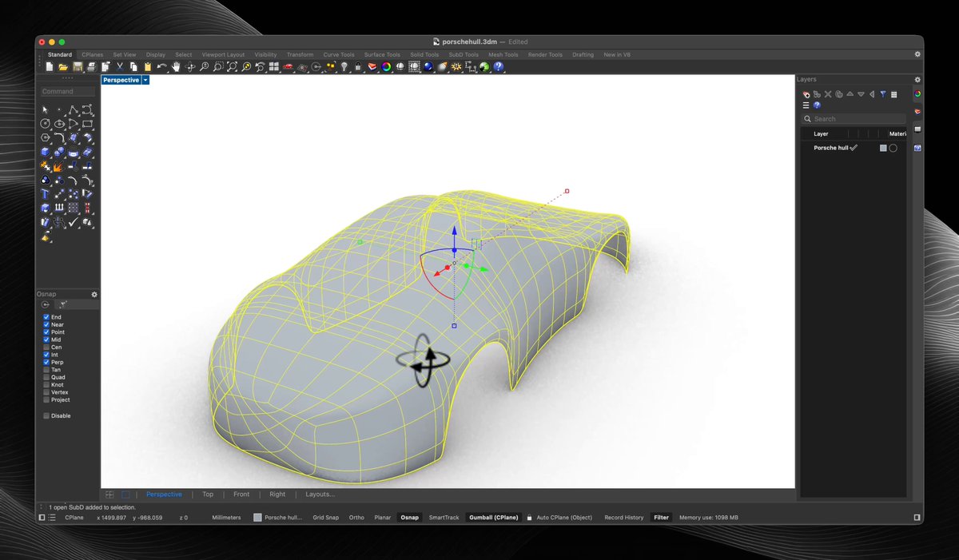The width and height of the screenshot is (959, 560).
Task: Create a new document from the toolbar
Action: click(x=50, y=67)
